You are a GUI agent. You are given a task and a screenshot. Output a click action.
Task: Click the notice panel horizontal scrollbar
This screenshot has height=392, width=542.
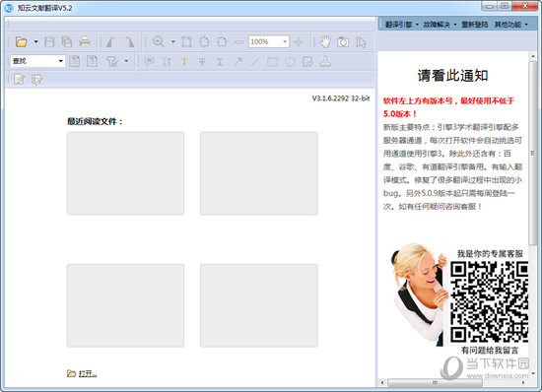435,382
